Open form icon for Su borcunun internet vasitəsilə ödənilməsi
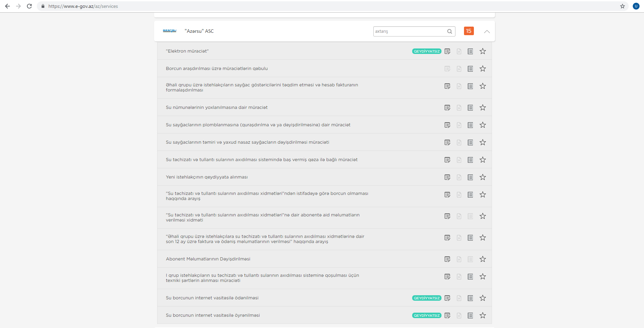Viewport: 644px width, 328px height. (x=447, y=298)
